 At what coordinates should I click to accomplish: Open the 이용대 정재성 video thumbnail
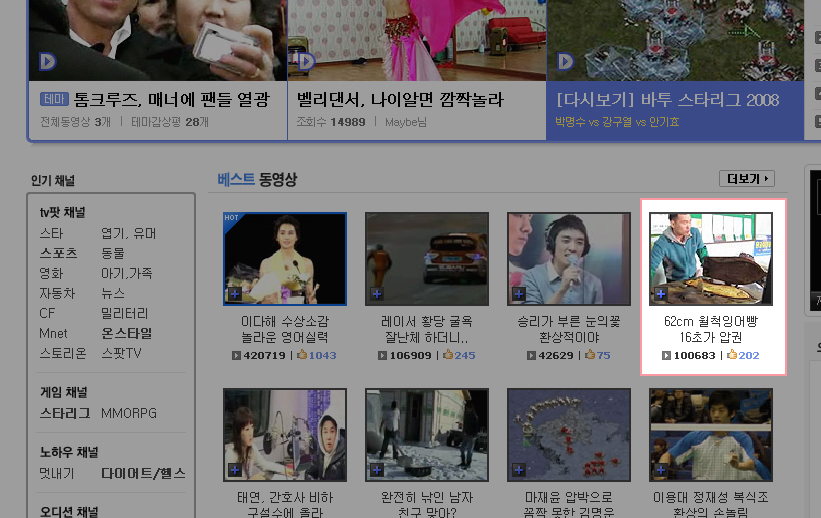(711, 435)
